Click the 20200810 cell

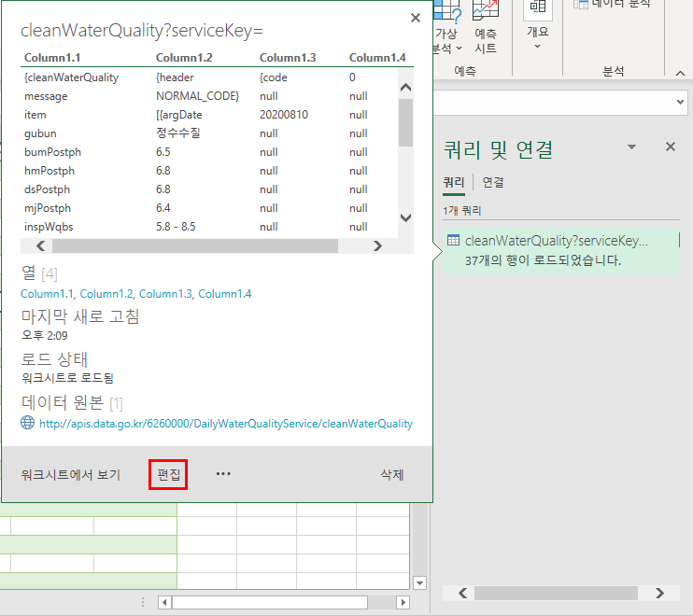(284, 115)
